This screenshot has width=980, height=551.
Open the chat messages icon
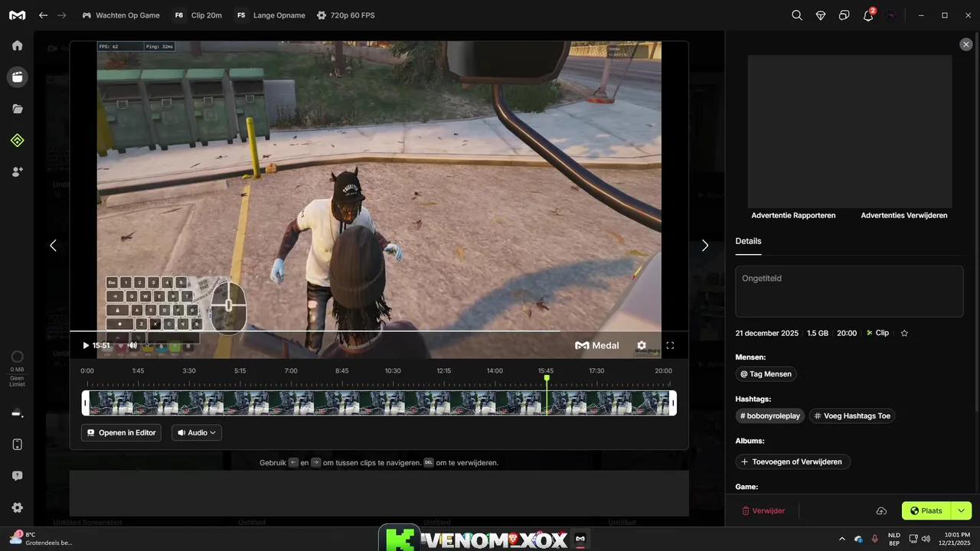coord(844,15)
